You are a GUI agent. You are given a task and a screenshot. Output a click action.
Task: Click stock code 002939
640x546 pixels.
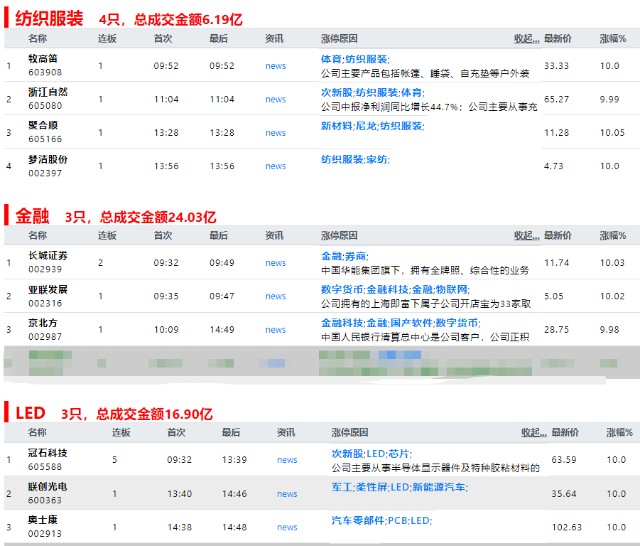(x=45, y=270)
